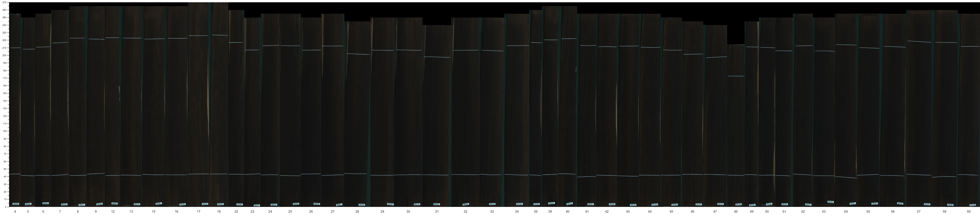Select the board 56 image strip

click(894, 114)
